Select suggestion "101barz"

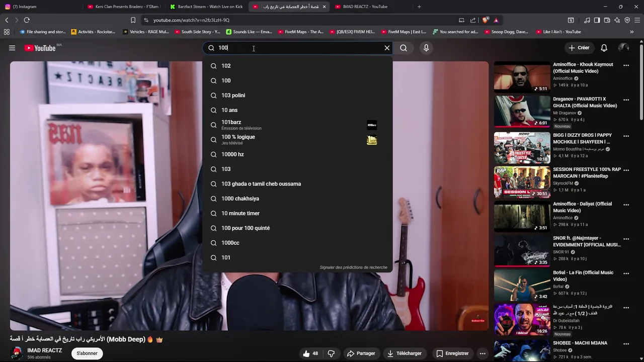coord(297,125)
